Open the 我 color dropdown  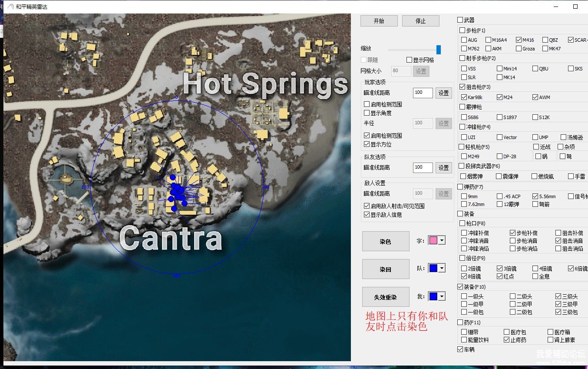442,296
